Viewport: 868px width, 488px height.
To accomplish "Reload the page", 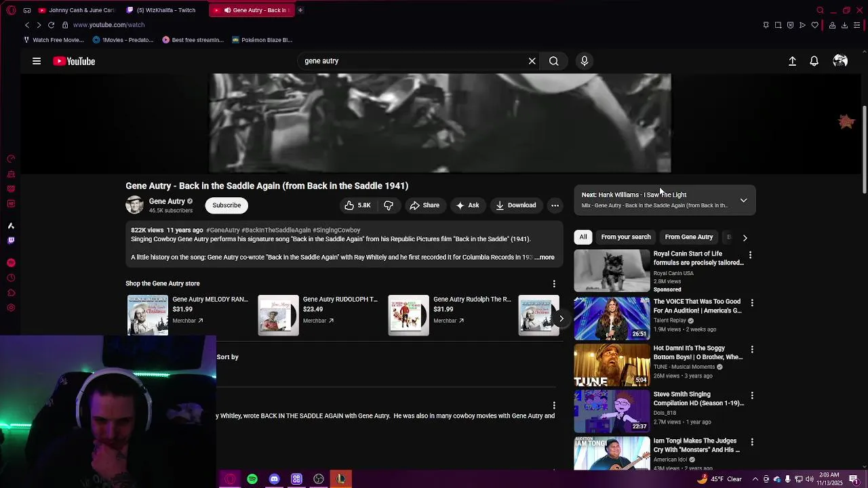I will coord(51,25).
